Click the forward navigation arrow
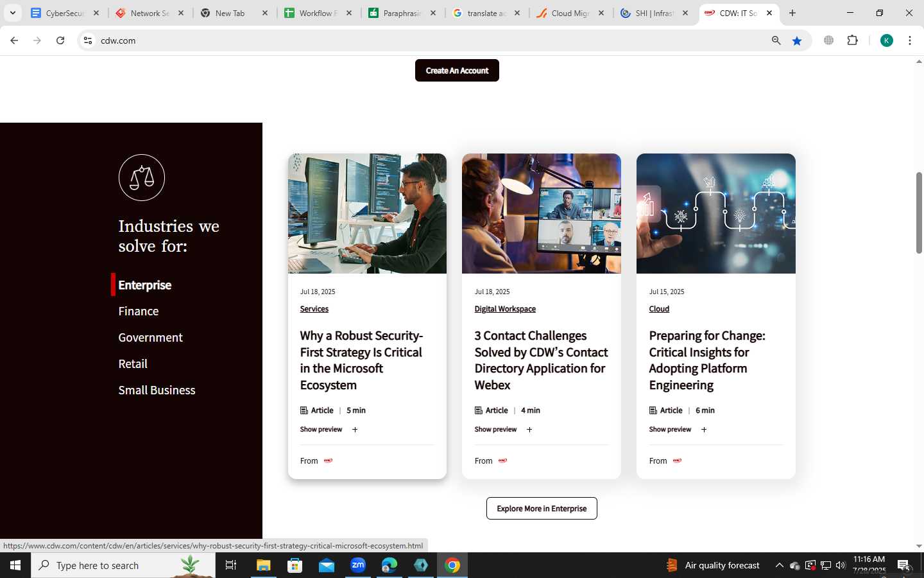Screen dimensions: 924x578 pyautogui.click(x=37, y=40)
